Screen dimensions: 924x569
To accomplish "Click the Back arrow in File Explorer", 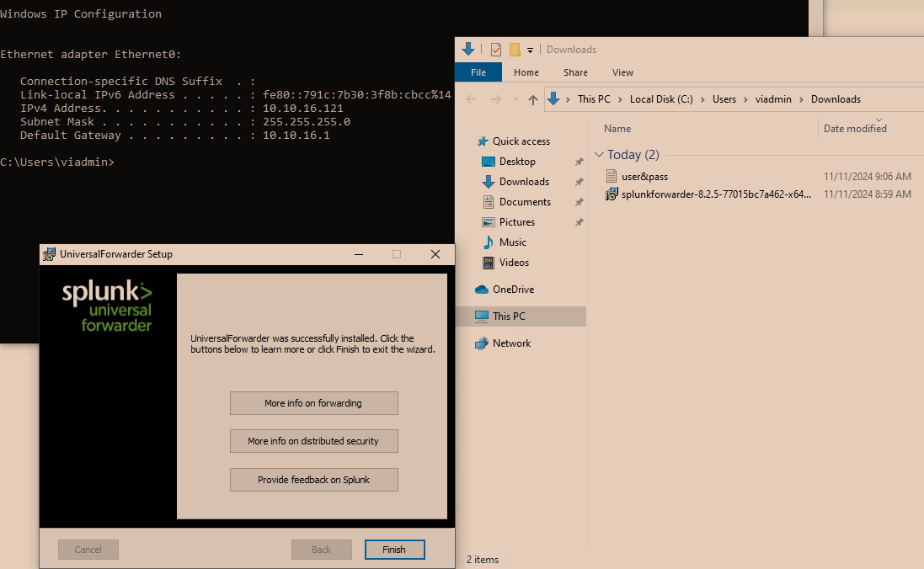I will click(x=471, y=99).
